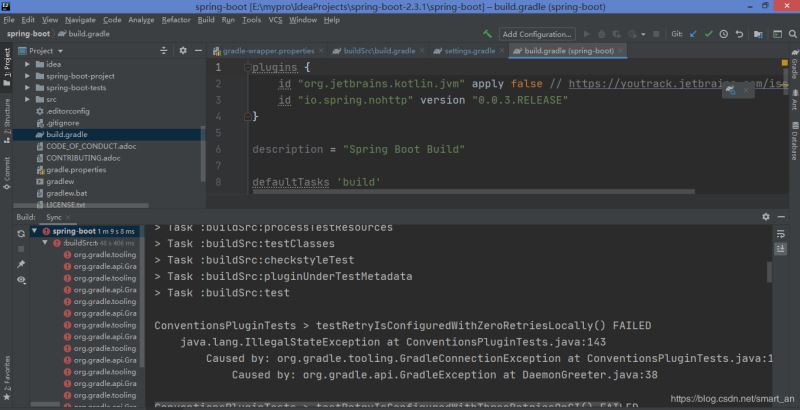The width and height of the screenshot is (800, 410).
Task: Toggle the eye view filter in Build panel
Action: 21,280
